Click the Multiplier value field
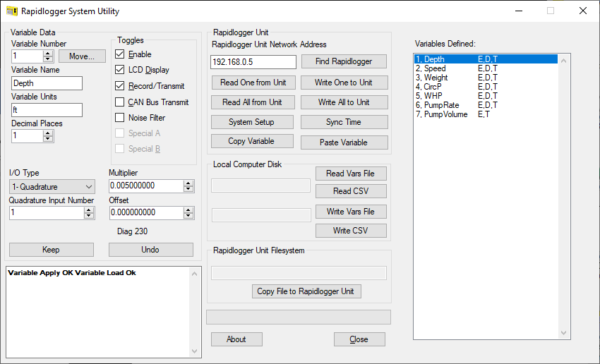600x364 pixels. pyautogui.click(x=146, y=186)
